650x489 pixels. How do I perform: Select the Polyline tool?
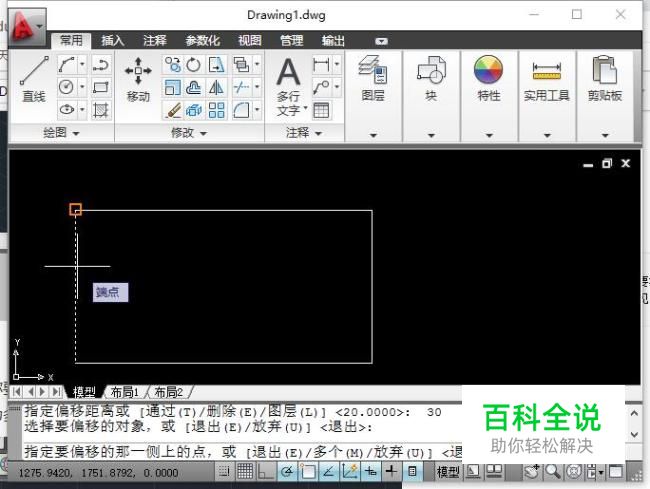click(101, 64)
